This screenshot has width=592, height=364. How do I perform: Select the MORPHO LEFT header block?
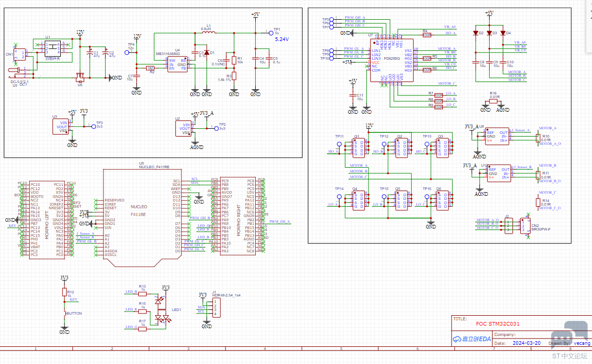[47, 220]
